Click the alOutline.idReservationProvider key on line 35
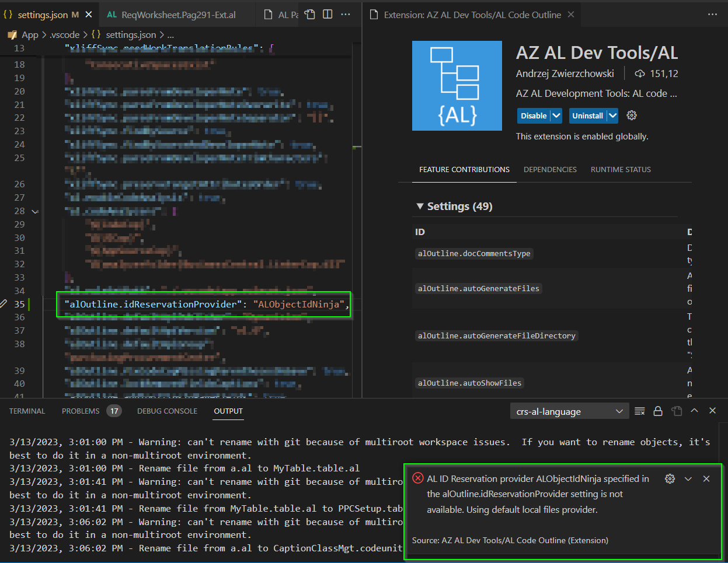Image resolution: width=728 pixels, height=563 pixels. [154, 304]
